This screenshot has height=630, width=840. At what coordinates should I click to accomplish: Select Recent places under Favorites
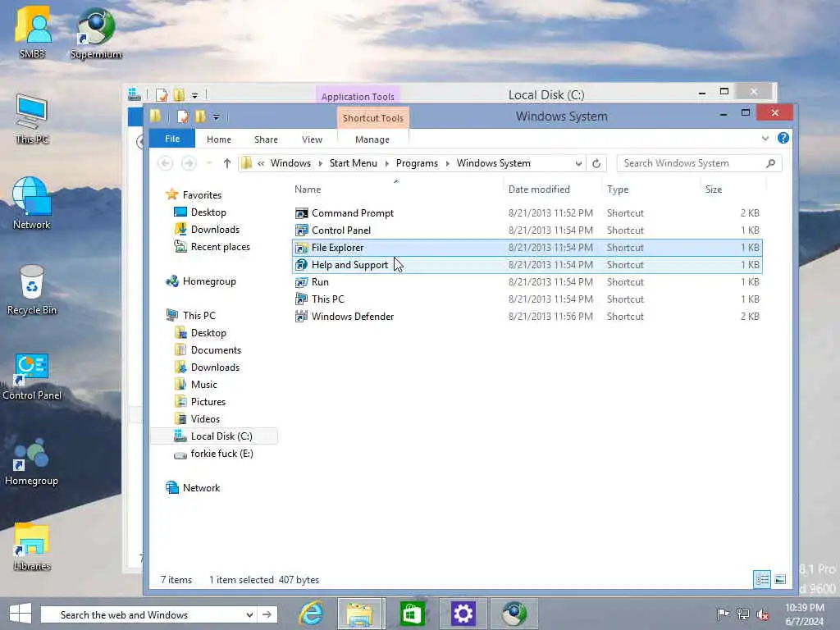tap(212, 247)
